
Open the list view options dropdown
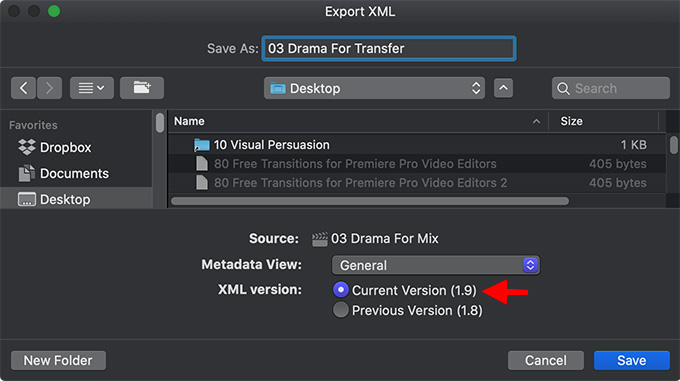(x=92, y=88)
